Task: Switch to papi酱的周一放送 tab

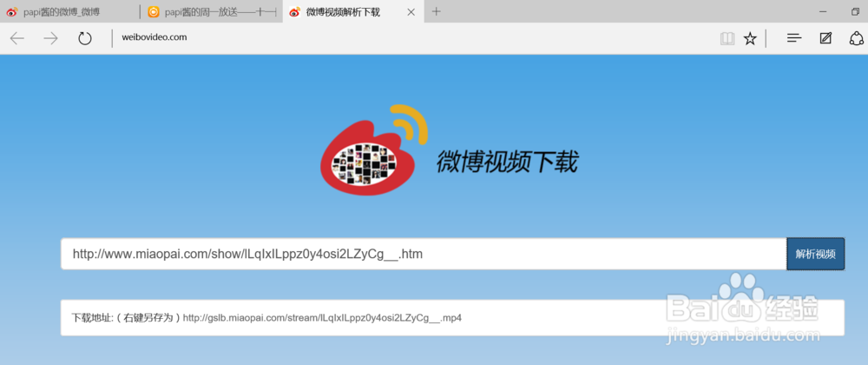Action: point(212,11)
